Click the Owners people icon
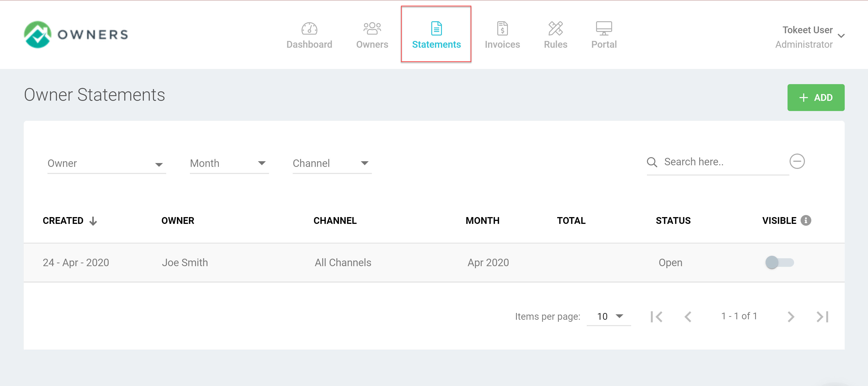The width and height of the screenshot is (868, 386). (x=372, y=29)
